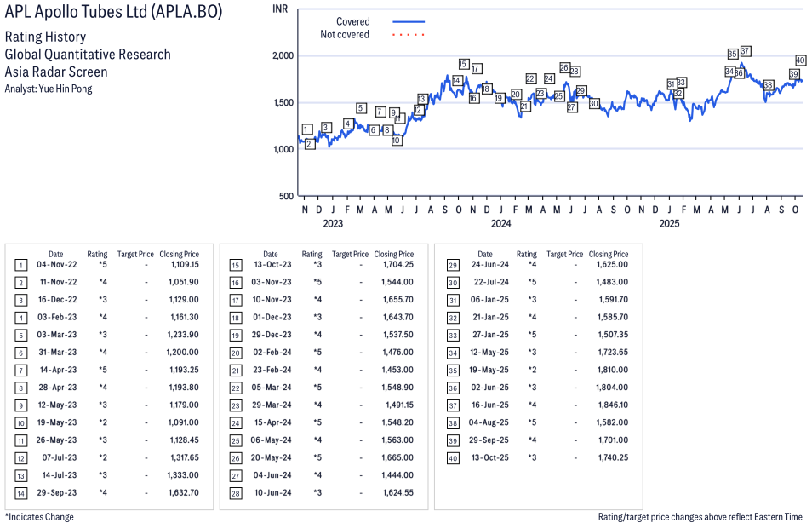Click the red dotted Not covered legend sample

(409, 35)
